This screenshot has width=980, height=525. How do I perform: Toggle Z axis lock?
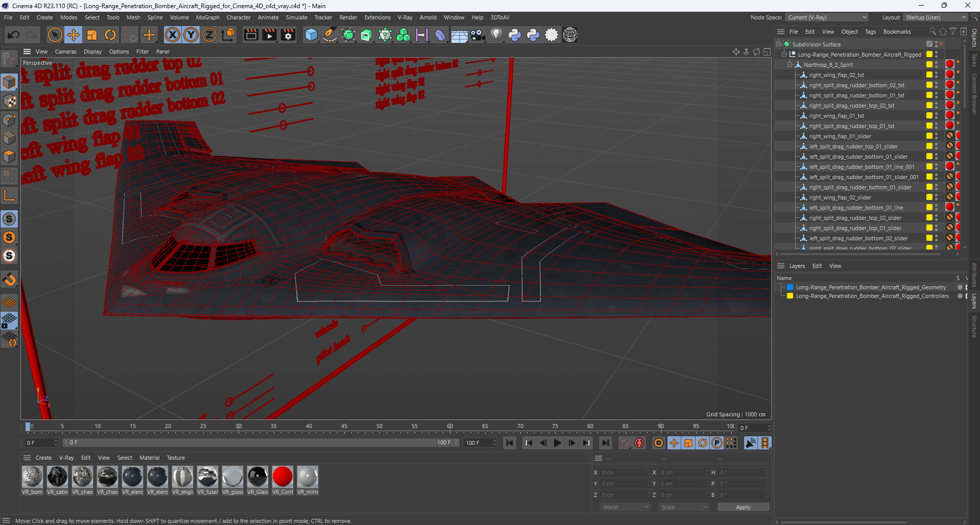209,35
